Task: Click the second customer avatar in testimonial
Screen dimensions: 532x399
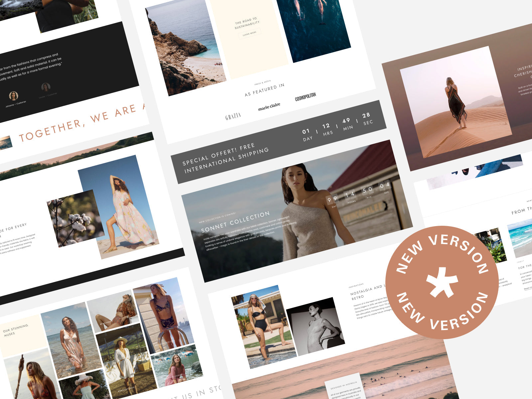Action: click(x=46, y=87)
